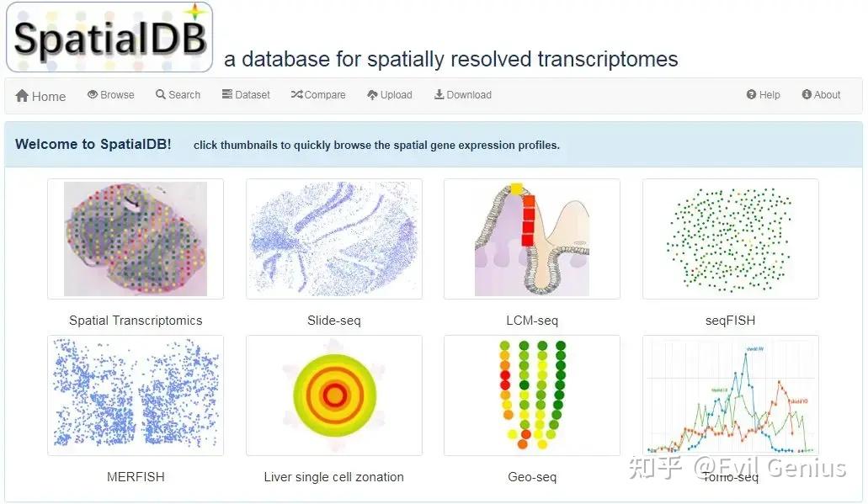This screenshot has height=504, width=868.
Task: Click the Home house icon
Action: [x=22, y=96]
